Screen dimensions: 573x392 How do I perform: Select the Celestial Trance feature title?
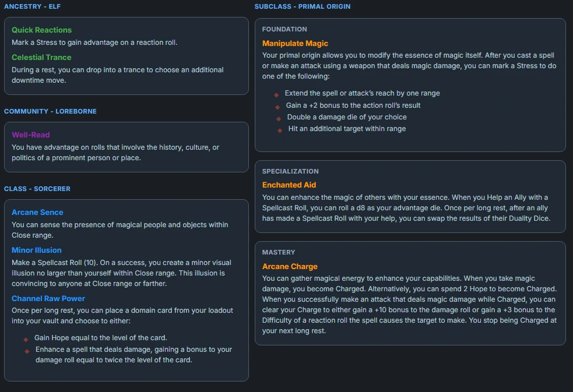[41, 57]
